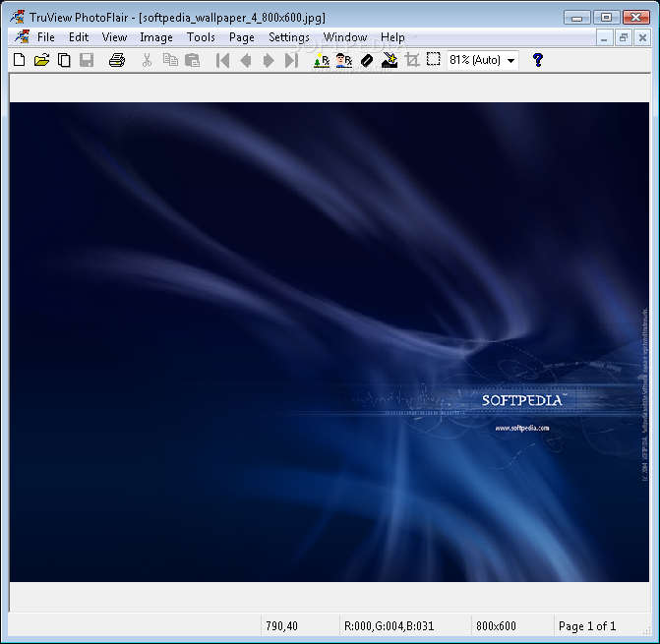Open the File menu

(46, 37)
